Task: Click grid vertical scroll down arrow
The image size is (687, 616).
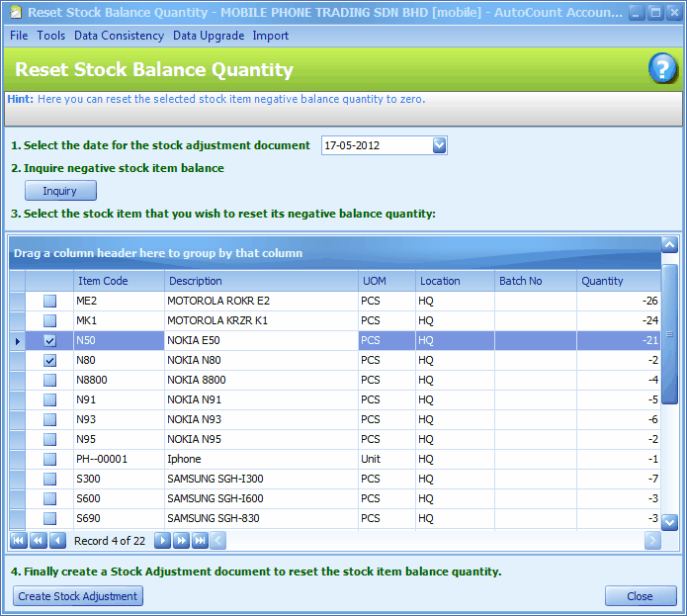Action: (x=669, y=522)
